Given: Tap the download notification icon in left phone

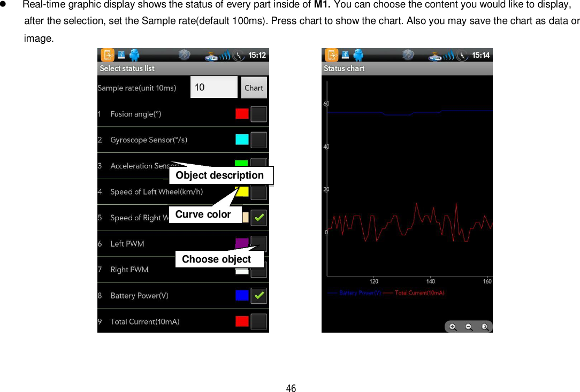Looking at the screenshot, I should pos(121,55).
